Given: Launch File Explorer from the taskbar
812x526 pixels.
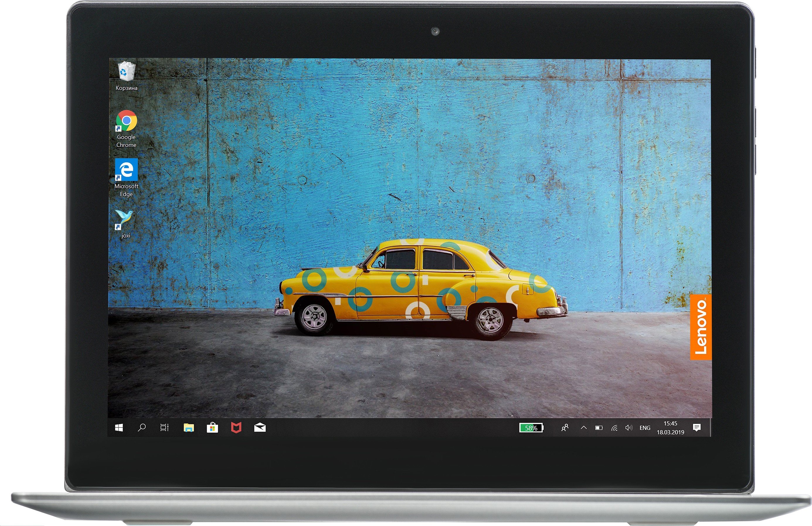Looking at the screenshot, I should click(189, 428).
